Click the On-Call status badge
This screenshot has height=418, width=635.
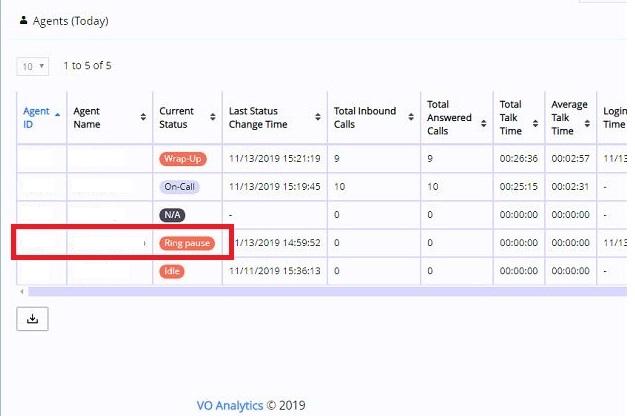(182, 186)
